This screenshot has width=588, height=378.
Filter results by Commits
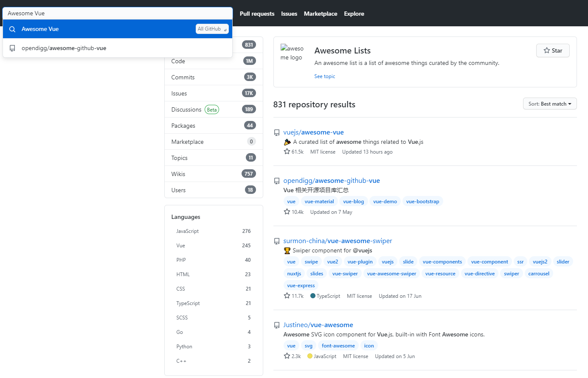pyautogui.click(x=214, y=77)
